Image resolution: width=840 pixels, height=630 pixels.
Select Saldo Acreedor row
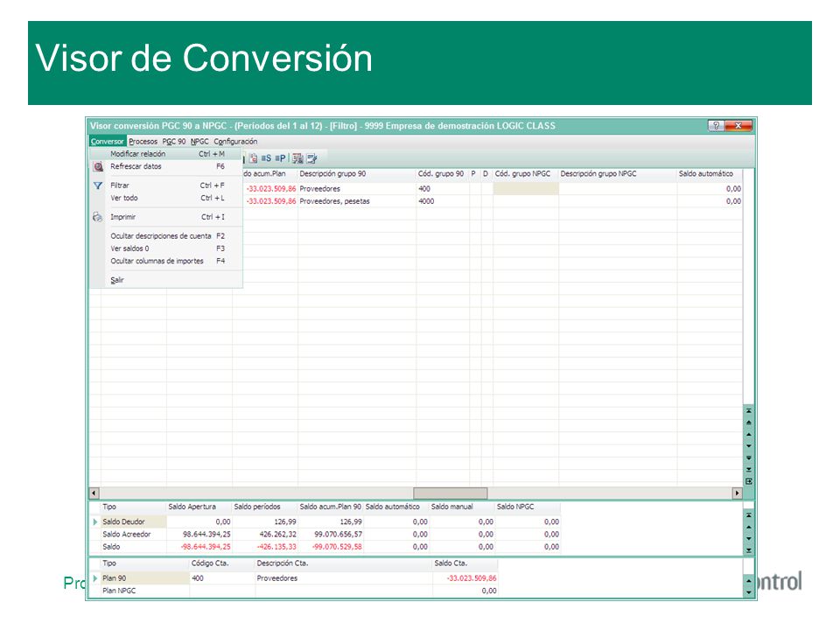[x=325, y=534]
